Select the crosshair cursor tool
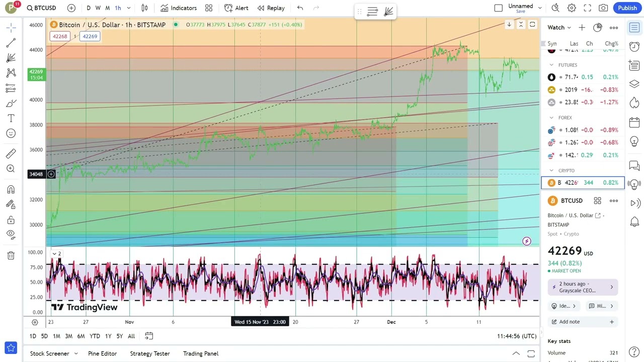This screenshot has height=362, width=644. [11, 27]
